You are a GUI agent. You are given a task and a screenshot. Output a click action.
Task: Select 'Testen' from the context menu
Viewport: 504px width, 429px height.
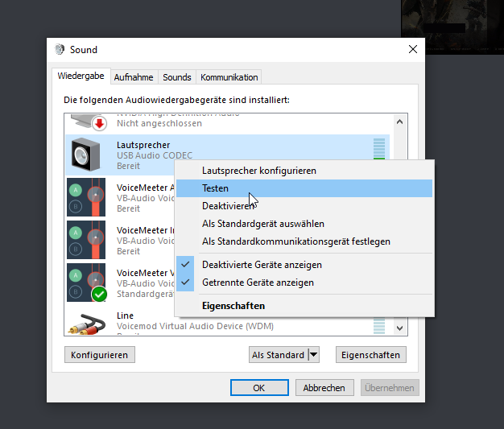click(x=216, y=188)
